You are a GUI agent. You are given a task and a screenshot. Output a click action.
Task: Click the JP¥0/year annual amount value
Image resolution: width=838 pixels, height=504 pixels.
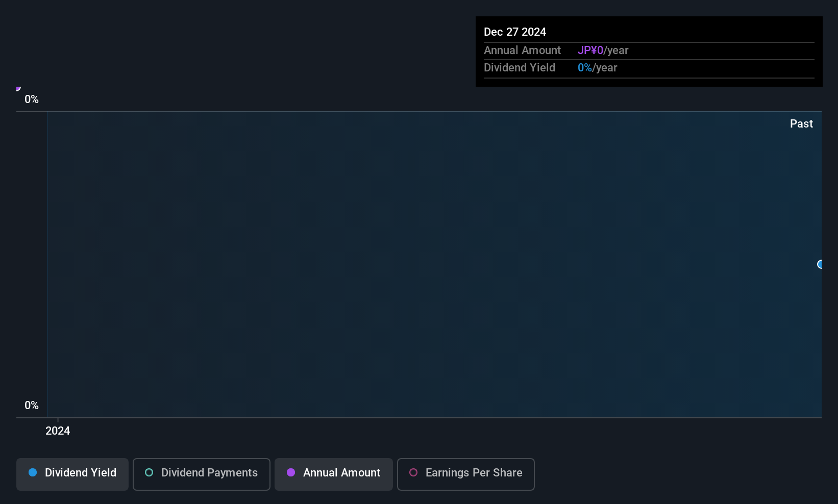[603, 50]
